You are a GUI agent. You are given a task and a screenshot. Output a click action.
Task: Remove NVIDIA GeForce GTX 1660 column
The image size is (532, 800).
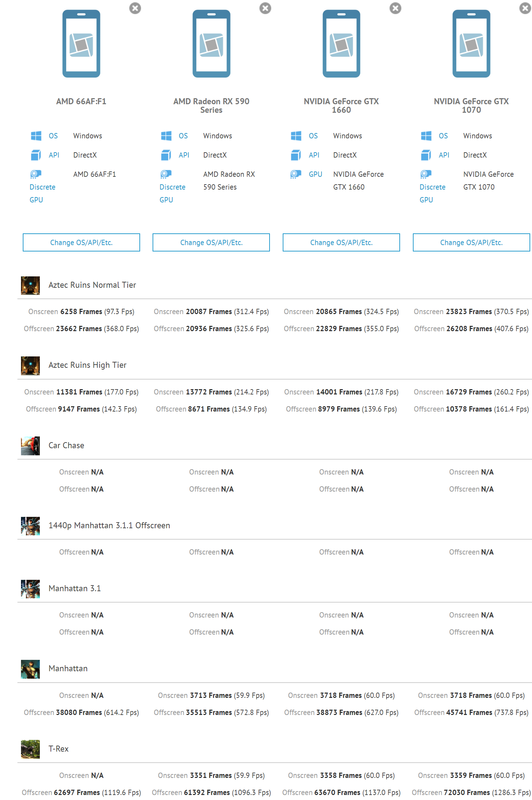[395, 8]
